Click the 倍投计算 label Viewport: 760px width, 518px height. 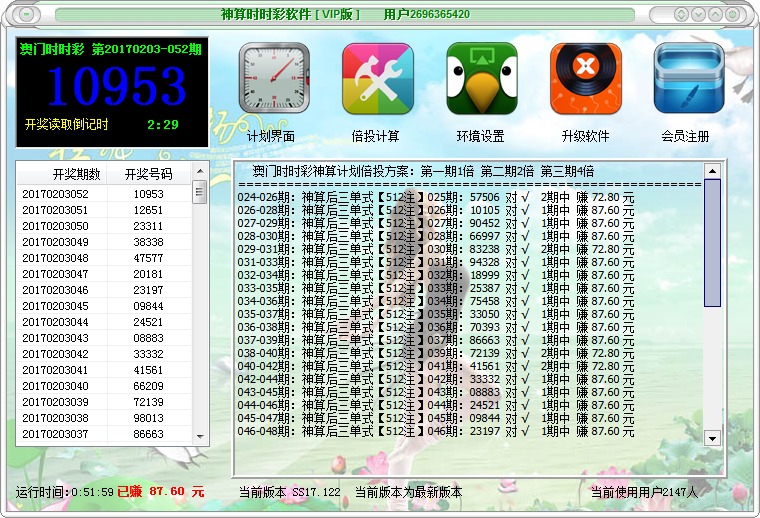click(375, 136)
